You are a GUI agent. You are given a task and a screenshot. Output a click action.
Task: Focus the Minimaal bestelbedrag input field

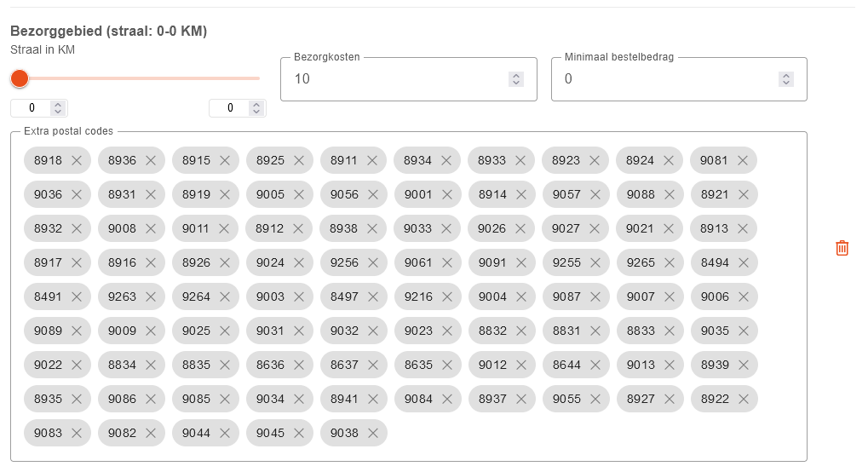pos(670,79)
